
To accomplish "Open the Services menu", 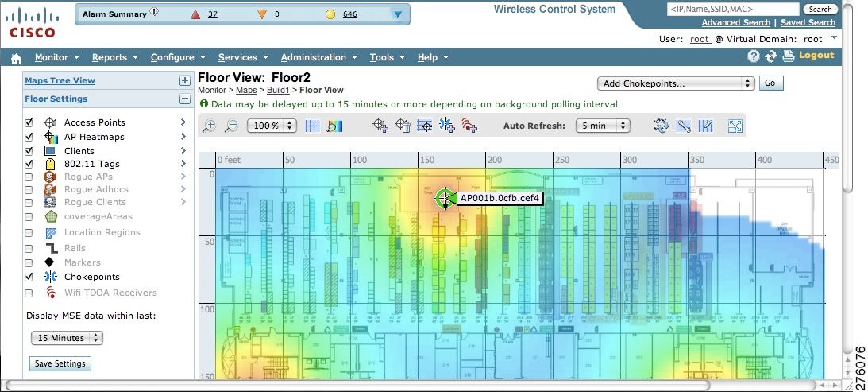I will click(243, 57).
